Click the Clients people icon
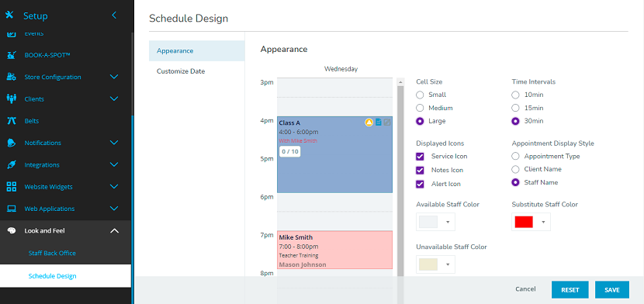Image resolution: width=644 pixels, height=304 pixels. point(12,98)
